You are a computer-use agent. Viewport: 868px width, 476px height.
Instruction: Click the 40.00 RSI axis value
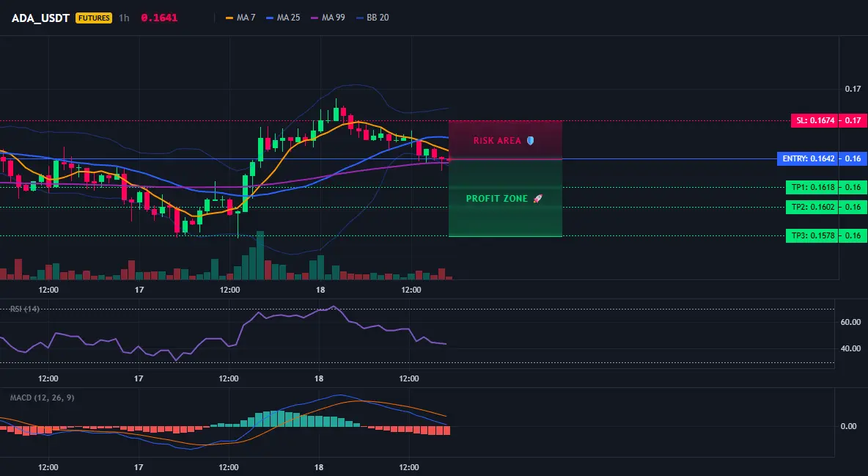click(x=851, y=348)
